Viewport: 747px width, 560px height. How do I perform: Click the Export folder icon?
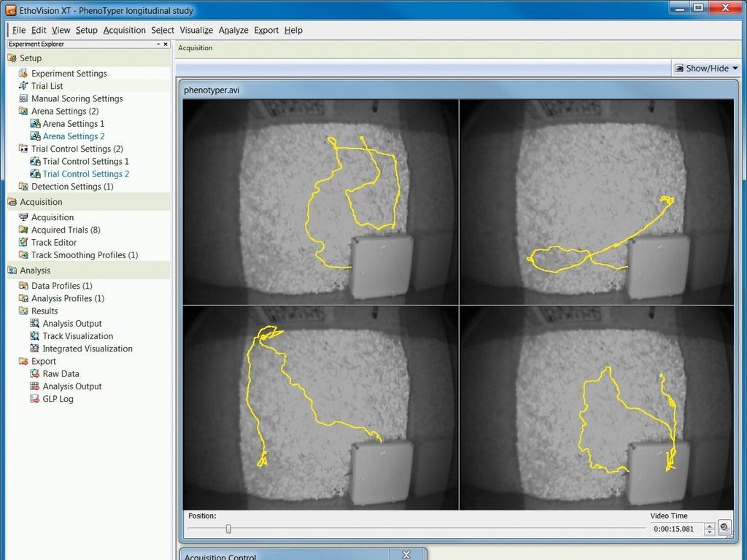pos(23,362)
